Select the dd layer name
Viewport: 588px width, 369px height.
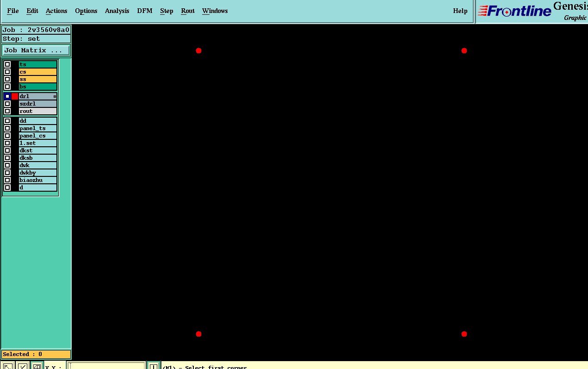(38, 121)
